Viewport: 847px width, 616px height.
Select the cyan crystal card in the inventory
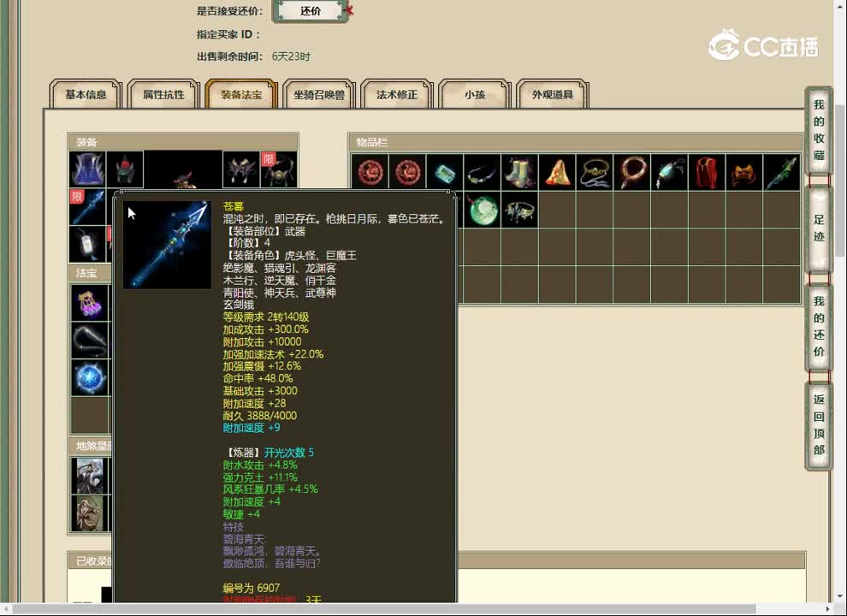coord(445,172)
